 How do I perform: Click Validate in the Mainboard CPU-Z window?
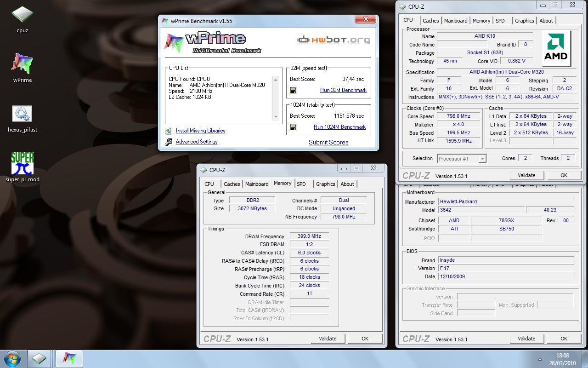526,339
